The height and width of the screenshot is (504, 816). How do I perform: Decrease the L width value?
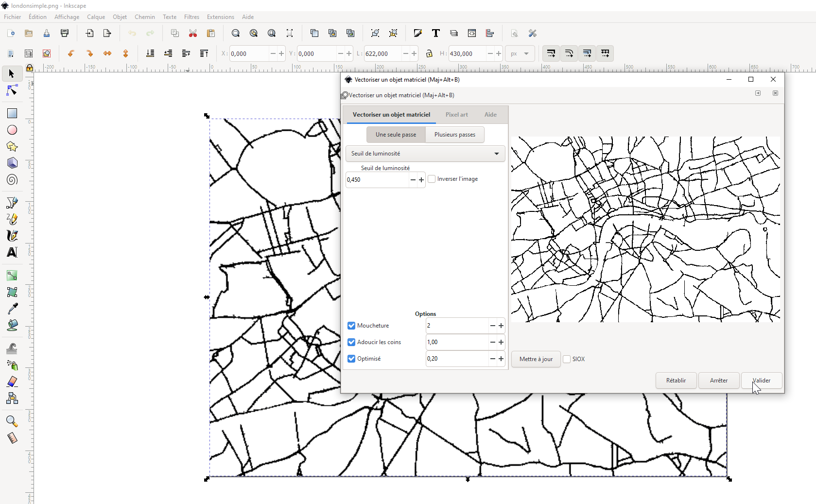point(405,53)
